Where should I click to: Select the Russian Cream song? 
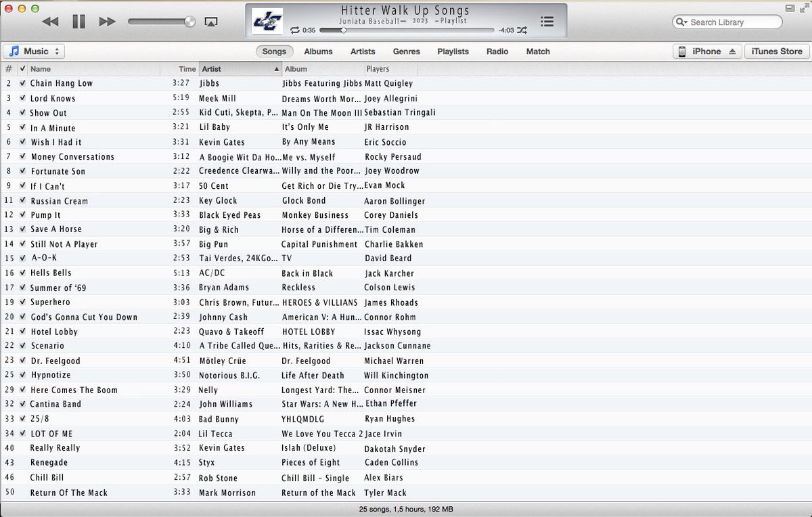point(59,201)
